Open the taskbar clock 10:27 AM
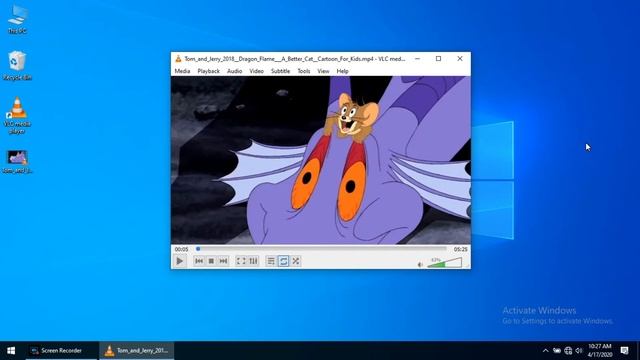The height and width of the screenshot is (360, 640). coord(600,351)
